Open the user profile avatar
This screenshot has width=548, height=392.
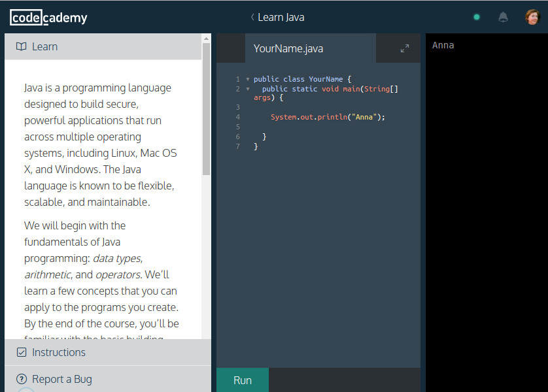[x=532, y=17]
